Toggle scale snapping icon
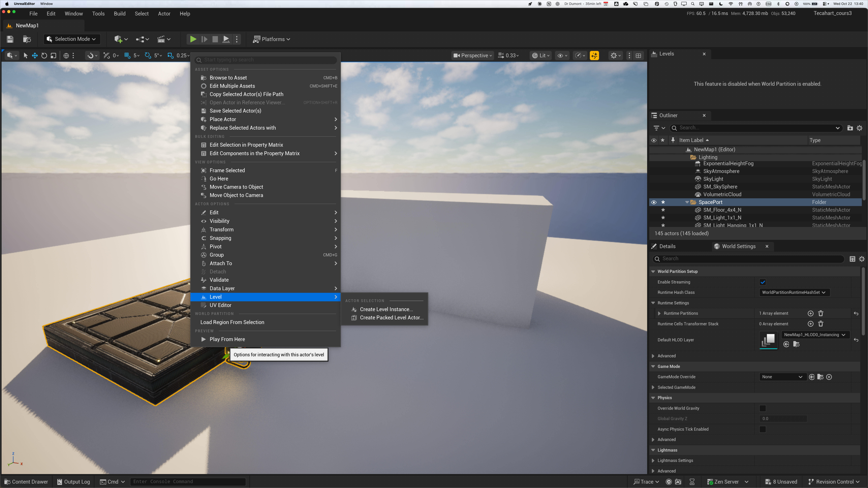Image resolution: width=868 pixels, height=488 pixels. click(171, 56)
